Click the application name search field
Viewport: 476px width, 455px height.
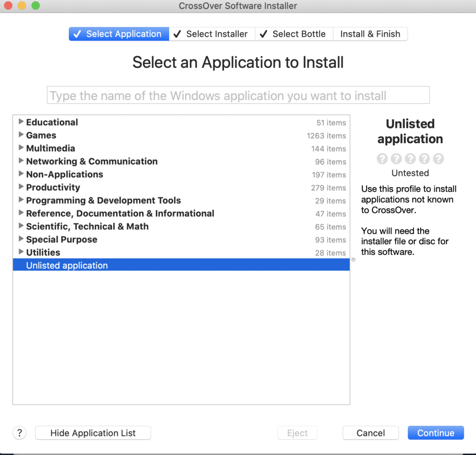click(238, 95)
